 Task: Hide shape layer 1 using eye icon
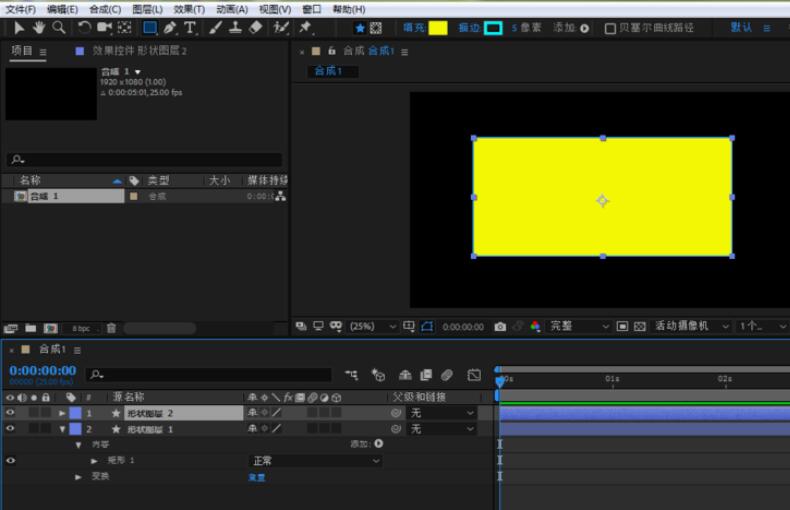point(10,429)
